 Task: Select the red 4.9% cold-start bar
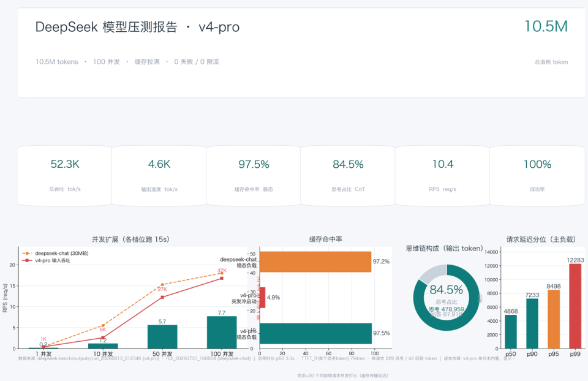tap(263, 298)
